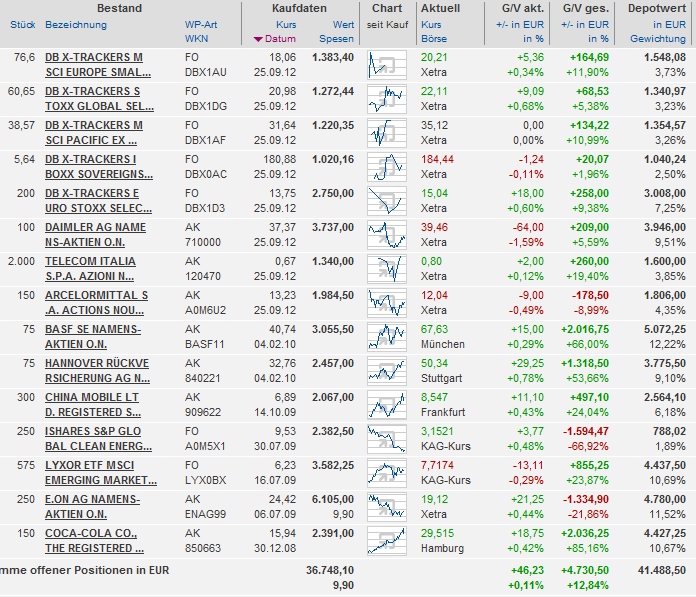
Task: Sort the table by Stück
Action: coord(23,25)
